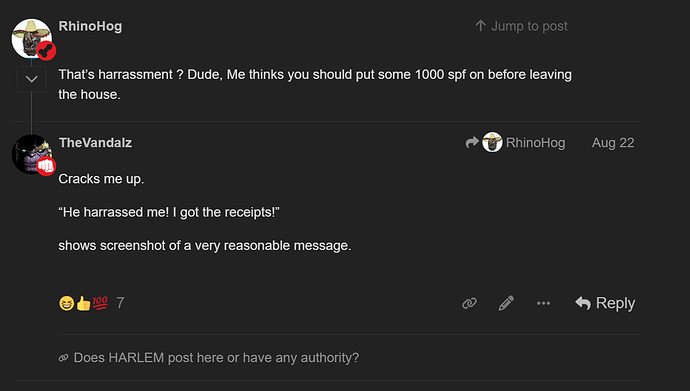Open TheVandalz profile avatar
The image size is (690, 391).
[31, 154]
